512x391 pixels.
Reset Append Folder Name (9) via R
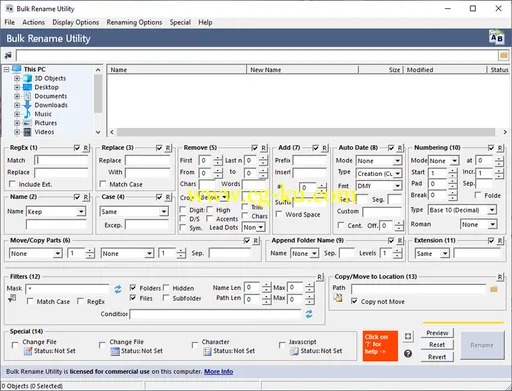click(400, 241)
